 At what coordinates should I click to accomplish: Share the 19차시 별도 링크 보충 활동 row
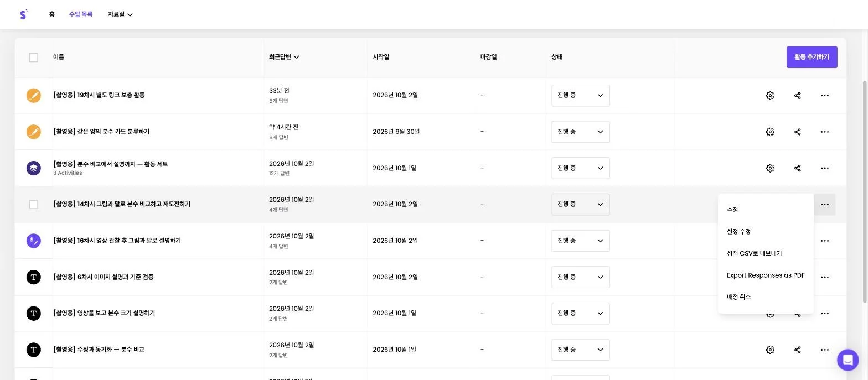797,96
